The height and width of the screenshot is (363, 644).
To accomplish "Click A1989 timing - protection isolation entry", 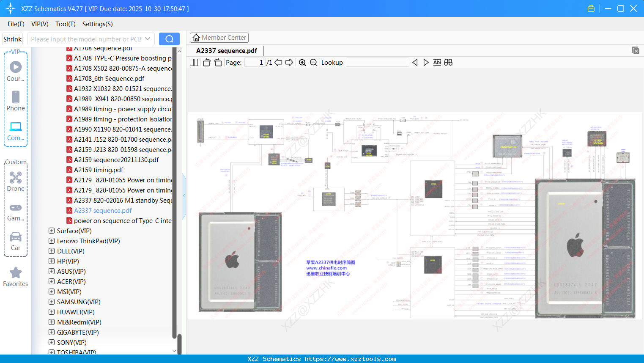I will click(123, 119).
